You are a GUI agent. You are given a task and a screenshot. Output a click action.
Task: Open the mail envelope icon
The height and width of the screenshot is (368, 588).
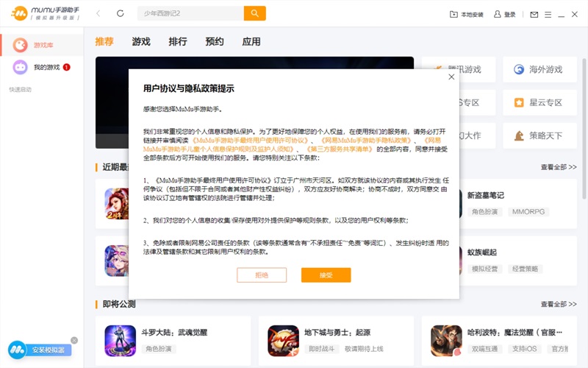point(534,15)
